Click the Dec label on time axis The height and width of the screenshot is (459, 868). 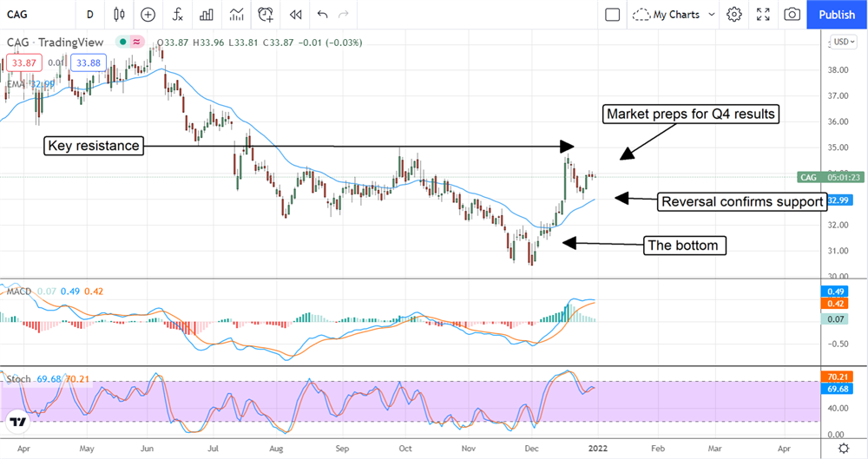[x=531, y=448]
